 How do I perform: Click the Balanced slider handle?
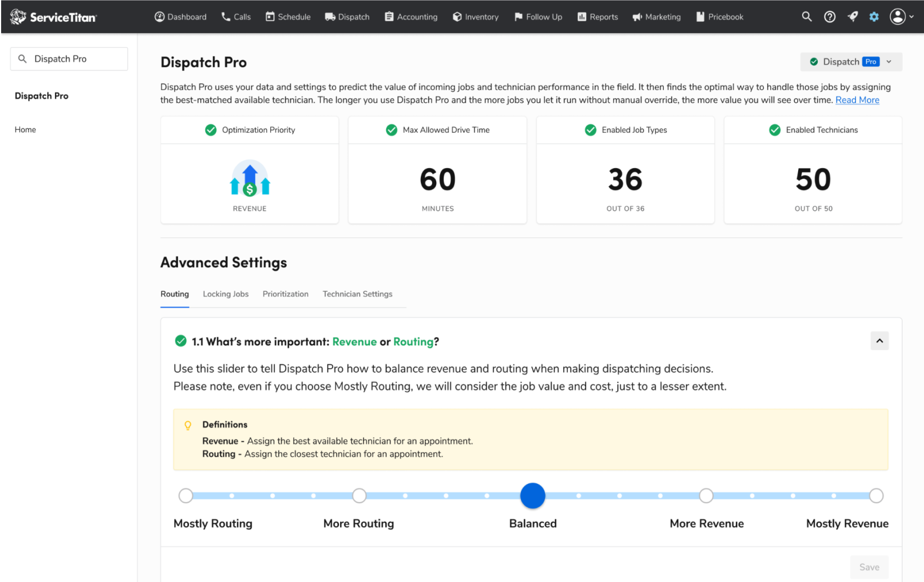pyautogui.click(x=533, y=495)
